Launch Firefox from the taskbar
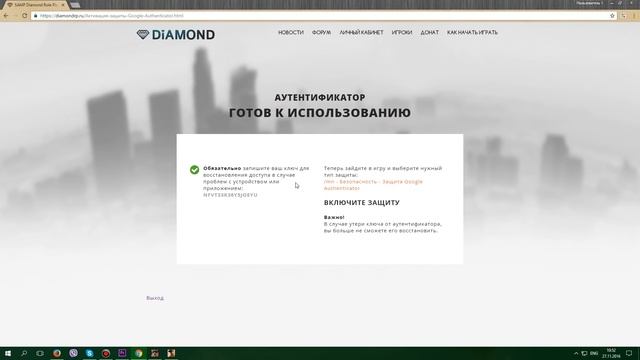The height and width of the screenshot is (360, 640). (x=57, y=353)
